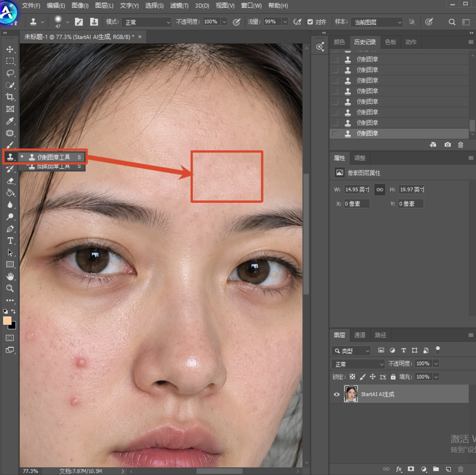Open the layer 填充 fill dropdown arrow
The height and width of the screenshot is (475, 476).
[436, 377]
